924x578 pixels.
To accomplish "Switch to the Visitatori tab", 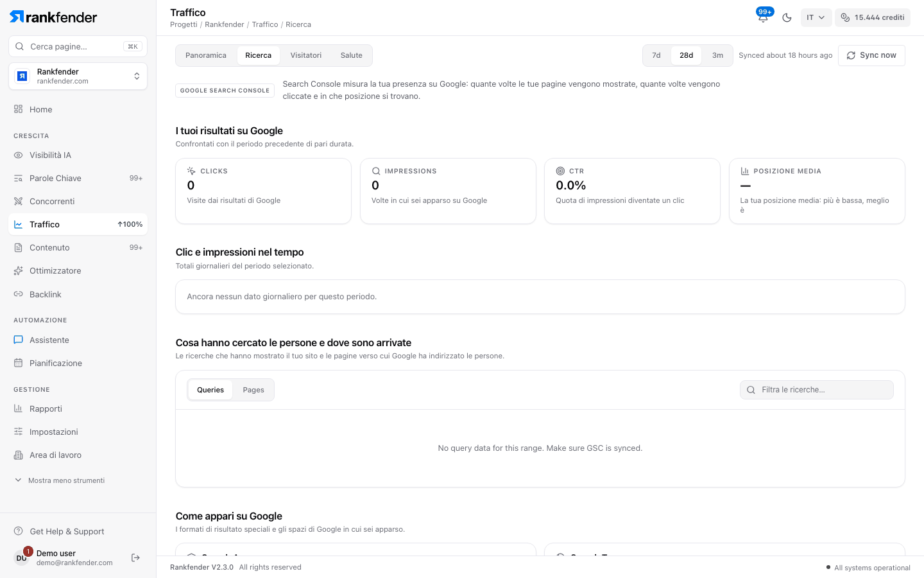I will (306, 55).
